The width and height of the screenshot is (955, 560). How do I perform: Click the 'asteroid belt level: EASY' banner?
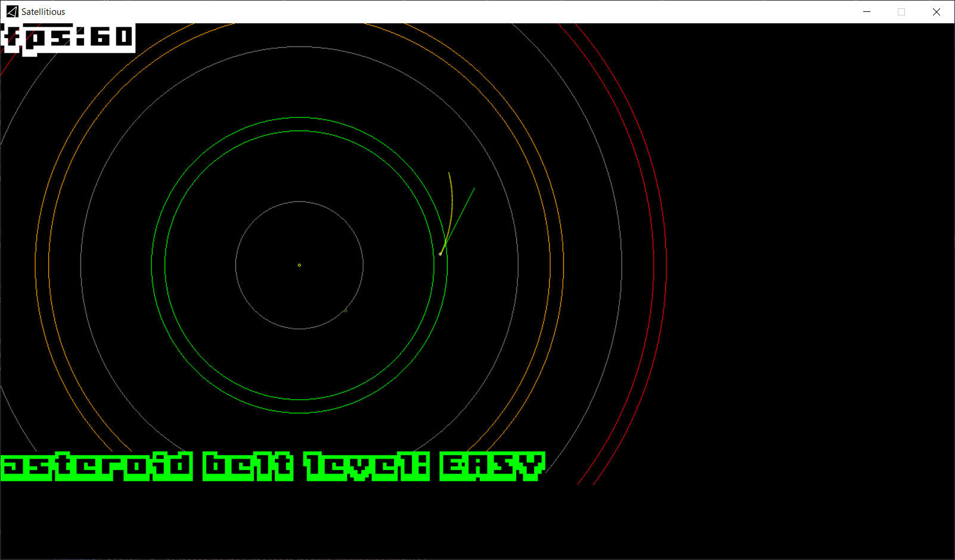tap(273, 466)
